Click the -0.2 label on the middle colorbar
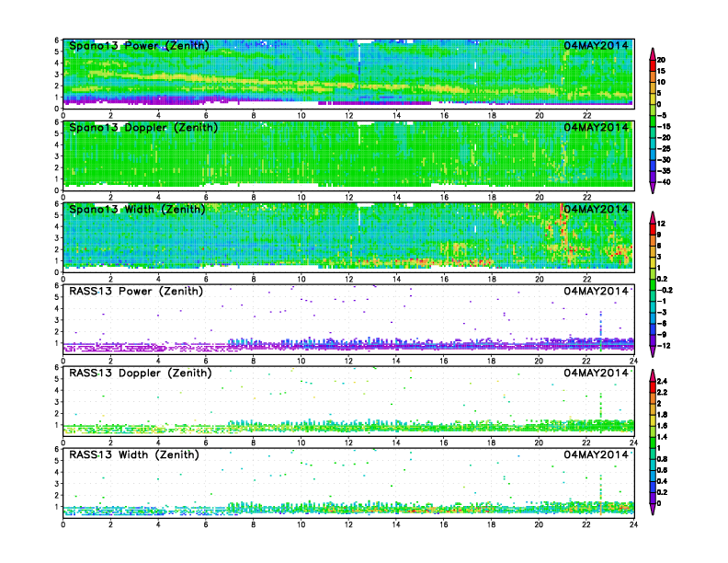 click(x=665, y=290)
